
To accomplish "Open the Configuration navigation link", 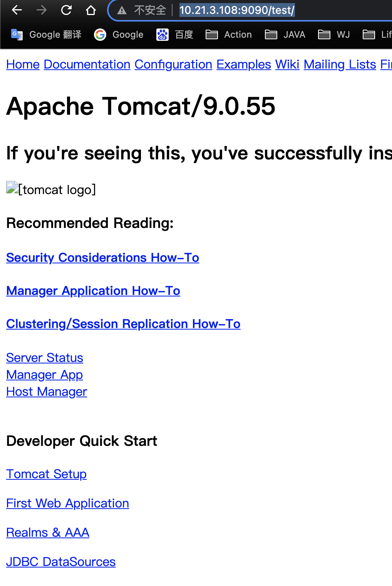I will [173, 64].
